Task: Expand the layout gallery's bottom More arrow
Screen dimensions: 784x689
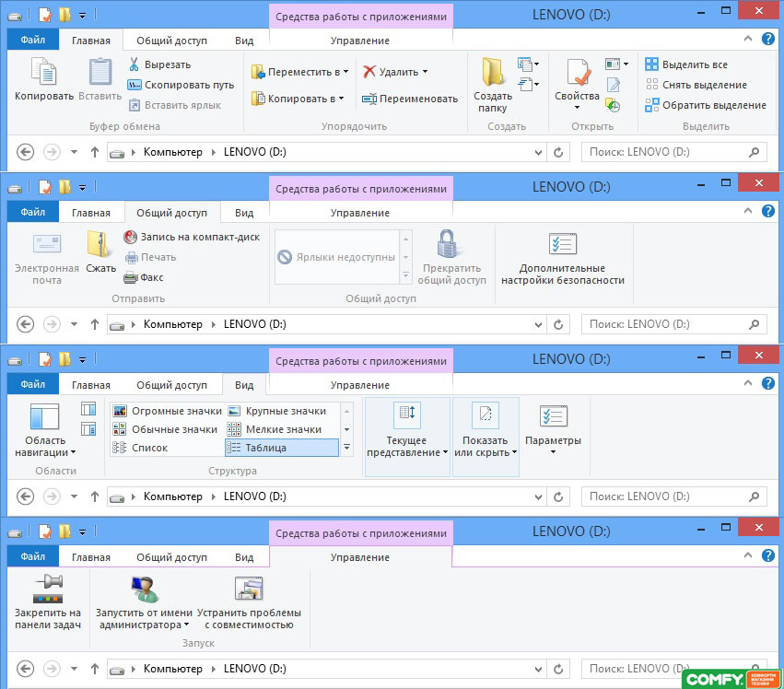Action: coord(346,448)
